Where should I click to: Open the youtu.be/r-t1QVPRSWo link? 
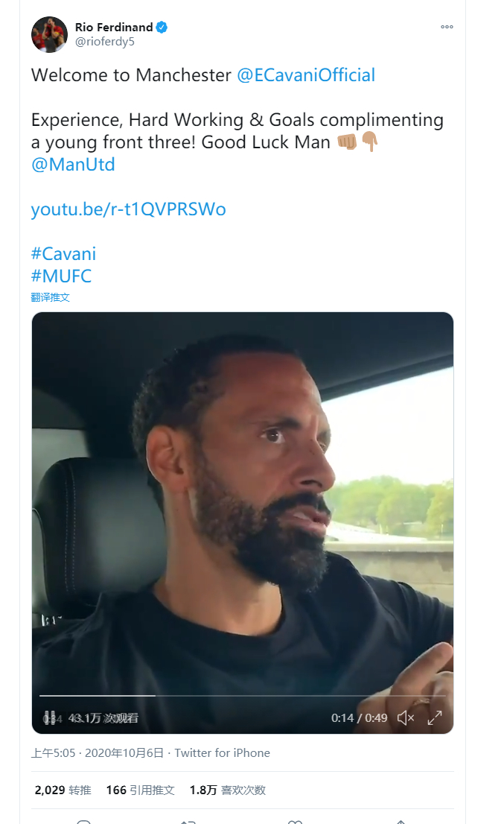click(x=129, y=209)
